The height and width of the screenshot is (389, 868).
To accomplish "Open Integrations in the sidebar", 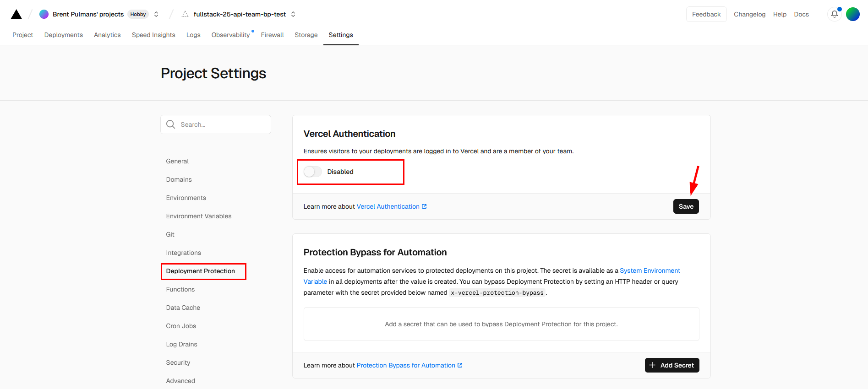I will (x=184, y=253).
